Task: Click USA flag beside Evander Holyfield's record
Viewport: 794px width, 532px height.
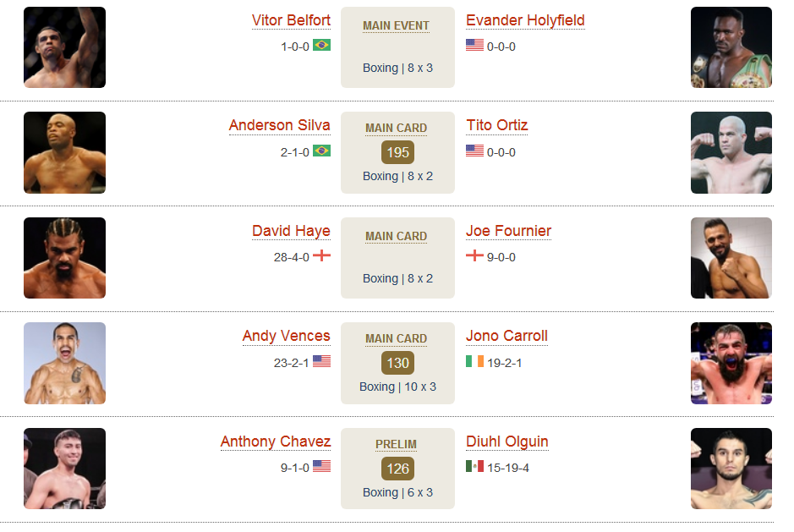Action: [x=474, y=45]
